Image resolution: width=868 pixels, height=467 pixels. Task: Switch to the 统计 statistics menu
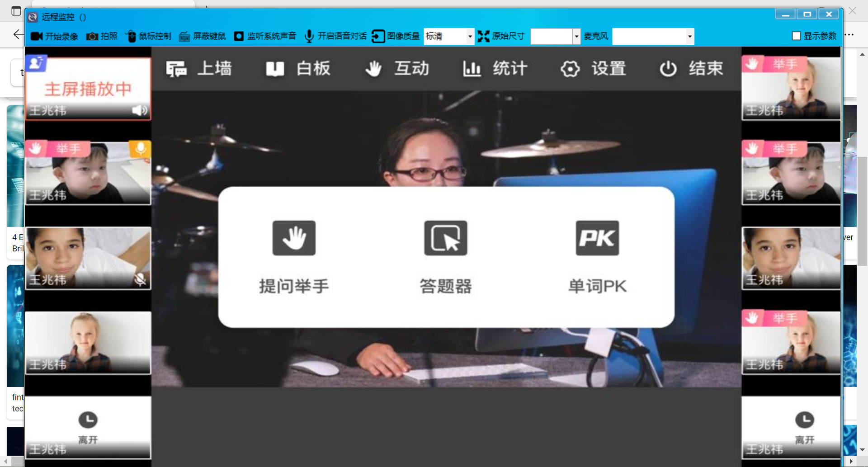pyautogui.click(x=495, y=69)
